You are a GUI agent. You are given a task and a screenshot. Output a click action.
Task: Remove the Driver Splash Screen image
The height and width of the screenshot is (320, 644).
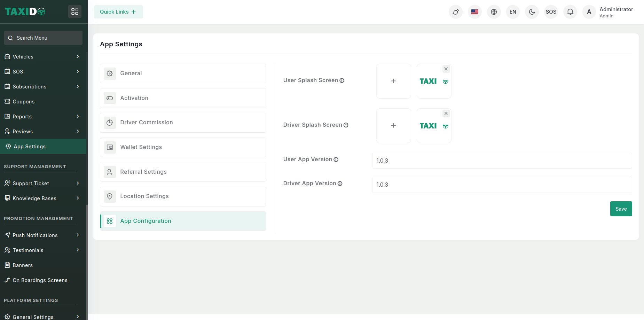pos(446,114)
